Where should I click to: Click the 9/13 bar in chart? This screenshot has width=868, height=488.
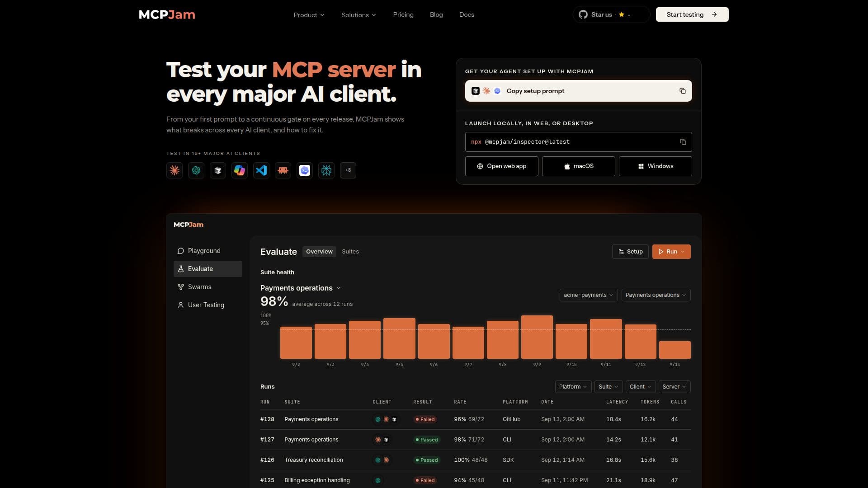point(675,350)
